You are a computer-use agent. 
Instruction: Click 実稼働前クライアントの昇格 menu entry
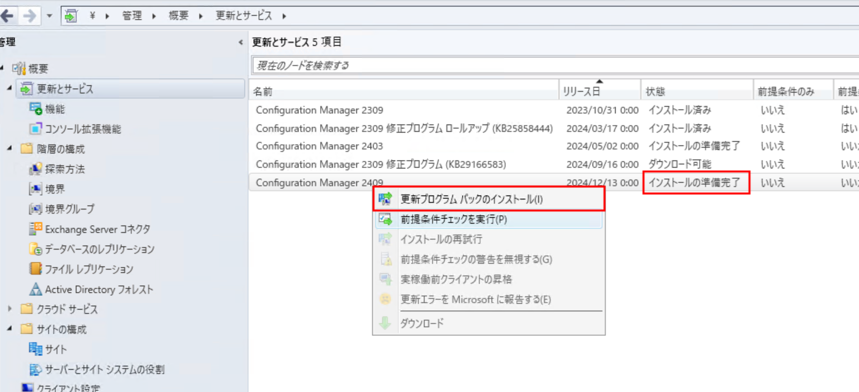(x=489, y=279)
